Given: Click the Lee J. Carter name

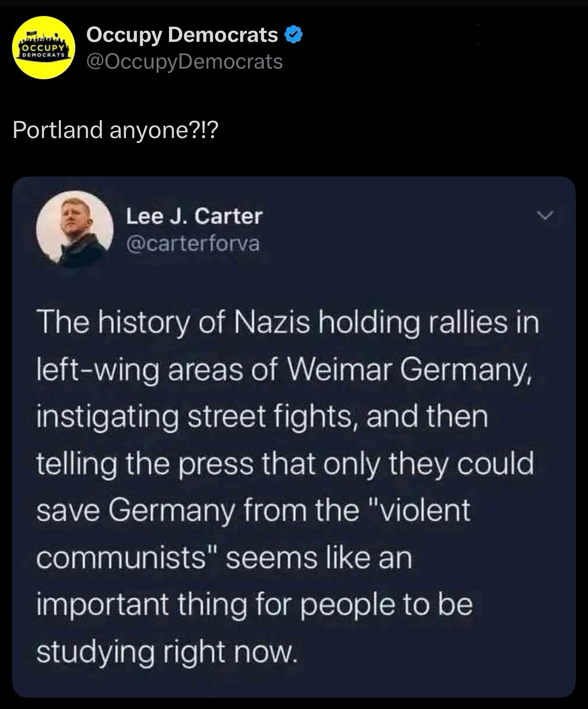Looking at the screenshot, I should 194,216.
